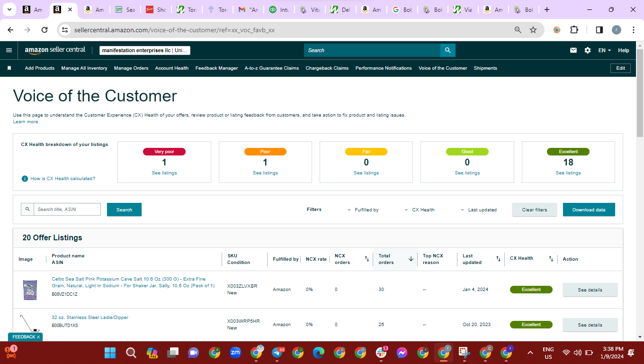This screenshot has height=364, width=644.
Task: Open the browser Extensions puzzle icon
Action: pos(574,30)
